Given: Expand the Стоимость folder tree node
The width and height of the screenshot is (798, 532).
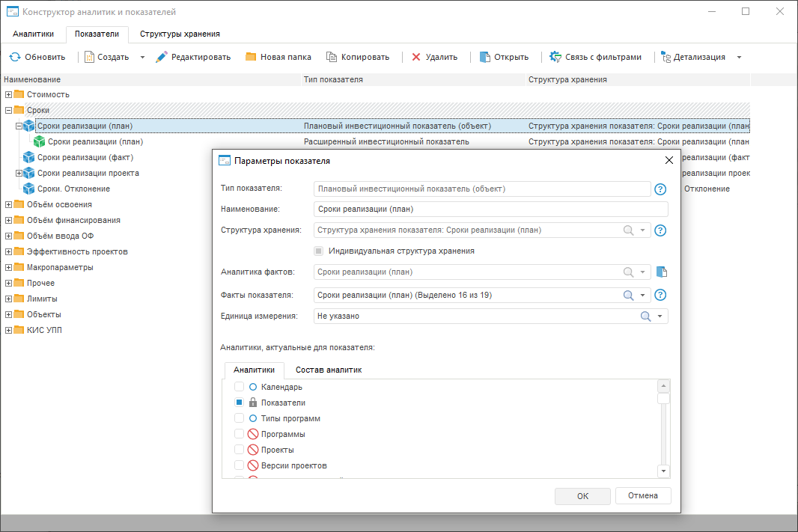Looking at the screenshot, I should (x=8, y=94).
